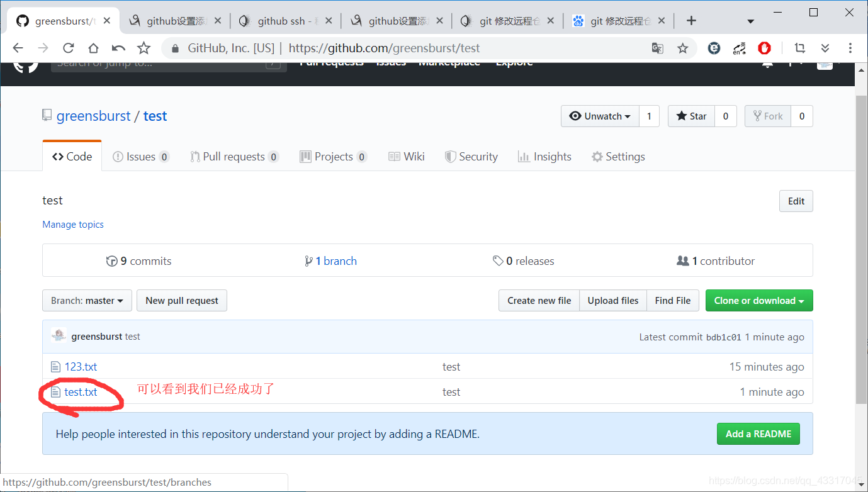This screenshot has width=868, height=492.
Task: Switch to the Baidu 'git 修改远程仓' tab
Action: pos(617,21)
